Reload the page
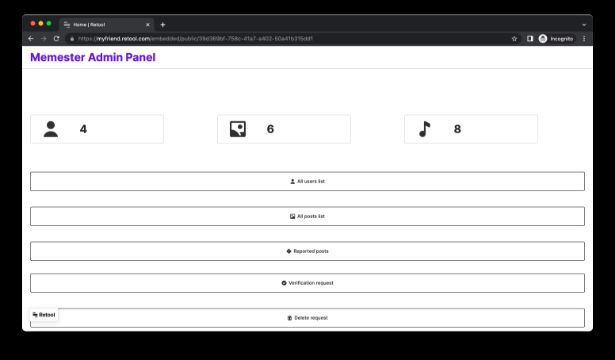 [x=56, y=38]
